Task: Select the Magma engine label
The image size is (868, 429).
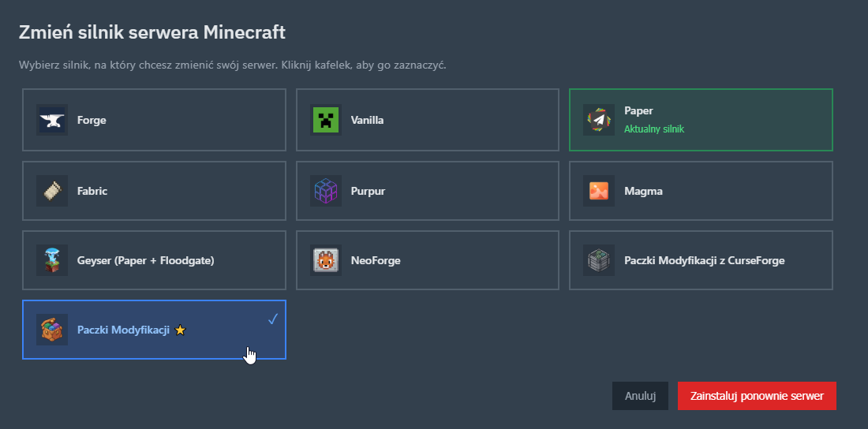Action: pos(643,191)
